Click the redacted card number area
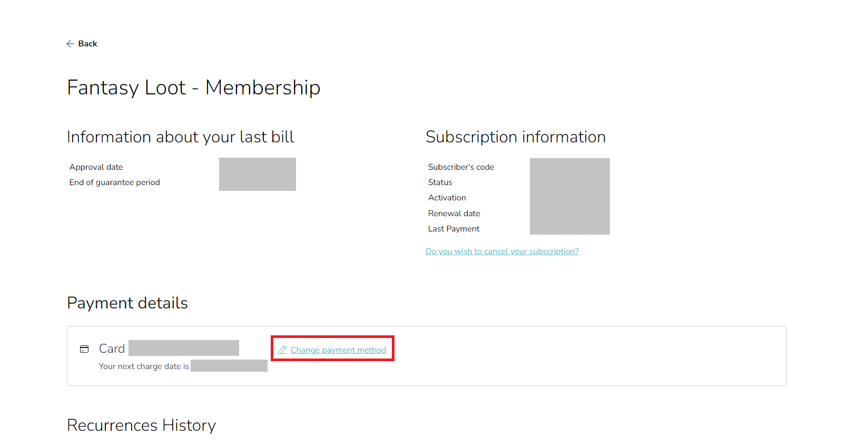 (x=184, y=347)
